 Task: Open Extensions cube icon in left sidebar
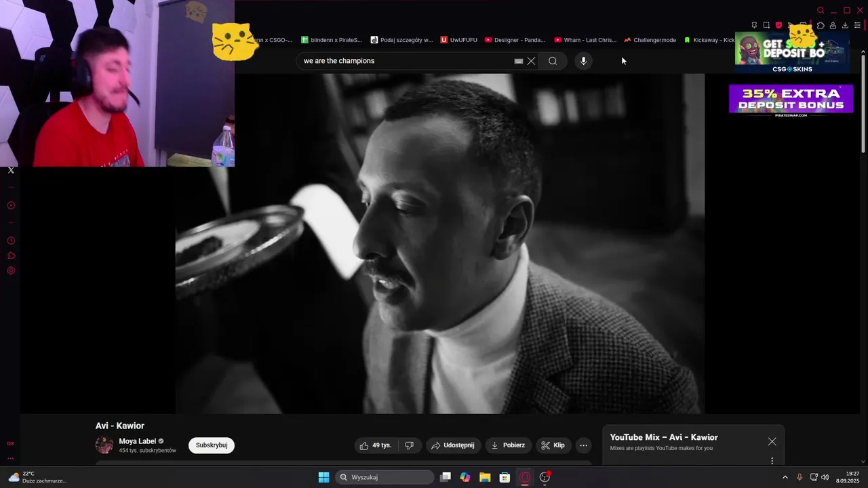(x=11, y=256)
